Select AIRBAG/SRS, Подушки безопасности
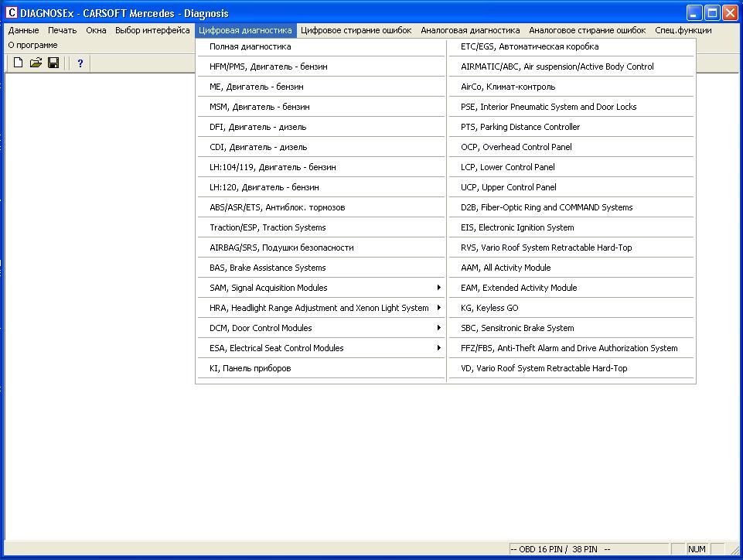 (321, 248)
